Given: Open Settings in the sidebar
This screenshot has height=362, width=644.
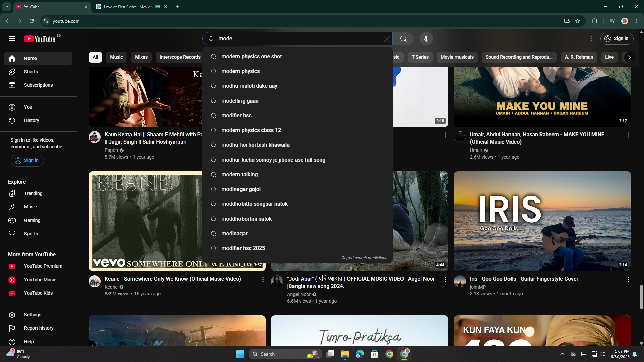Looking at the screenshot, I should (38, 315).
